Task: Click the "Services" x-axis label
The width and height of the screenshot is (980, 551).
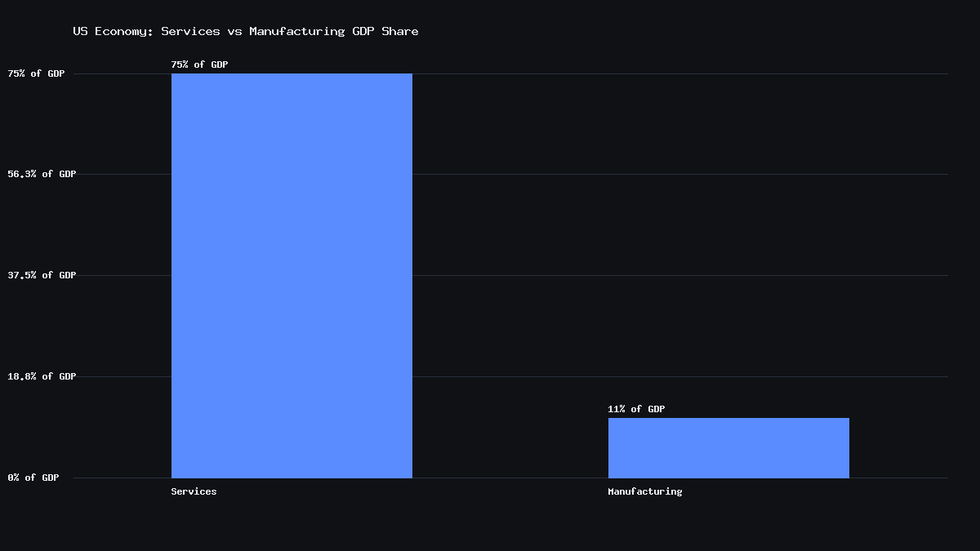Action: (x=194, y=491)
